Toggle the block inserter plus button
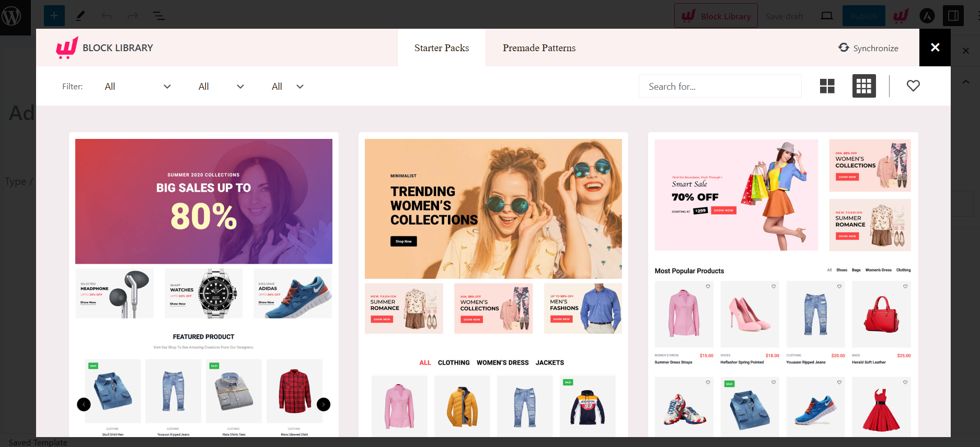This screenshot has width=980, height=447. (54, 16)
